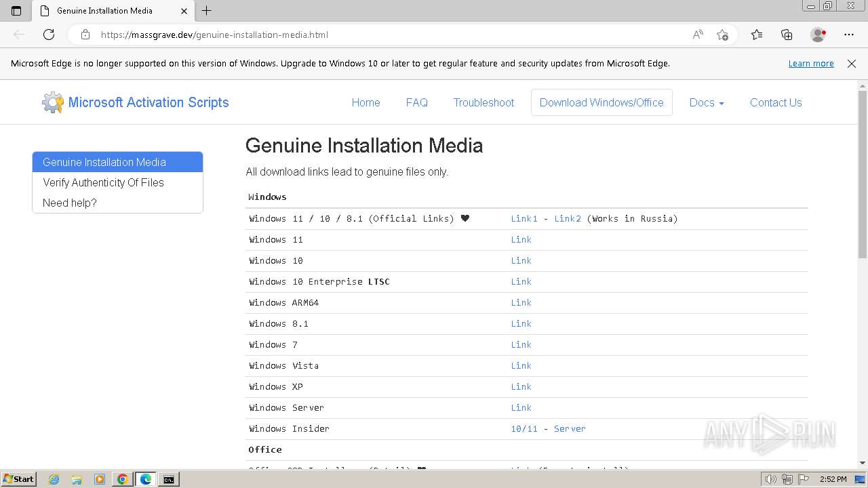Open the Windows Start button
The height and width of the screenshot is (488, 868).
[x=18, y=479]
